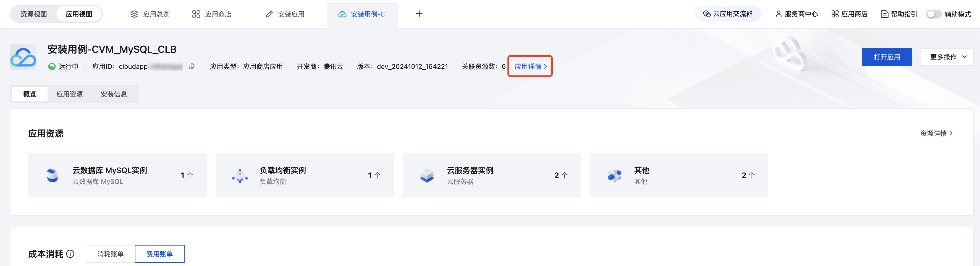Click the load balancer instance icon
This screenshot has width=980, height=266.
click(x=240, y=175)
